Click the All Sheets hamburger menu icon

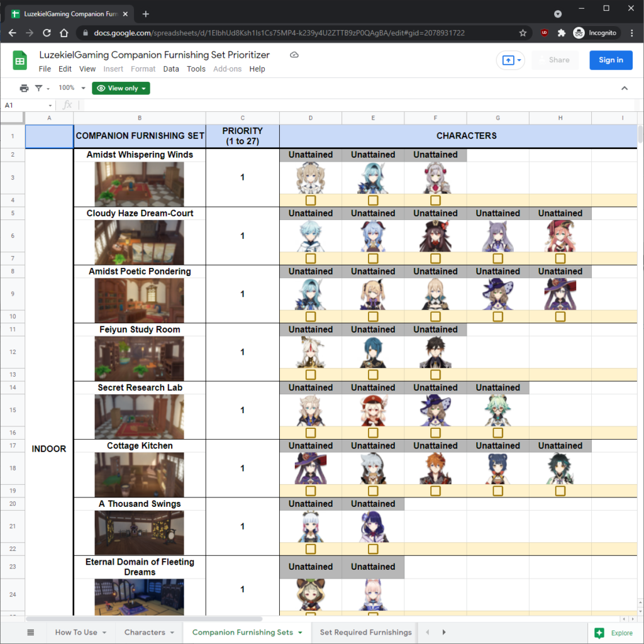[30, 632]
